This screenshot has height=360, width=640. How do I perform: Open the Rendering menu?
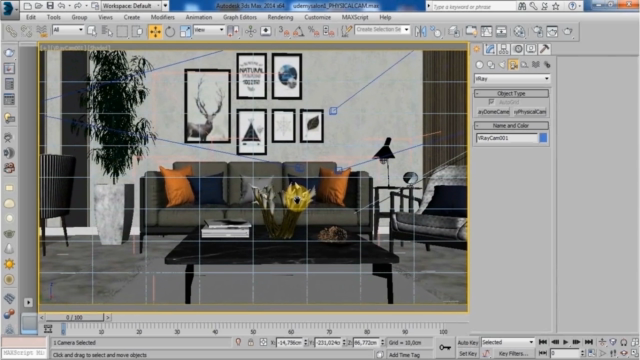tap(280, 17)
